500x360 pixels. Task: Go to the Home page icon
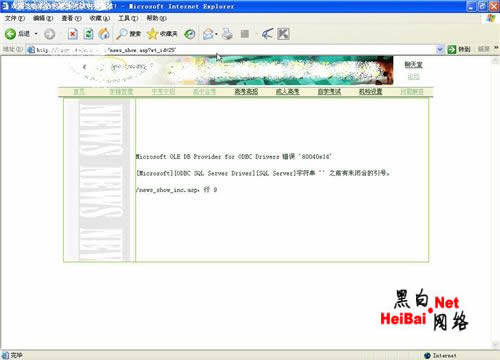click(104, 34)
